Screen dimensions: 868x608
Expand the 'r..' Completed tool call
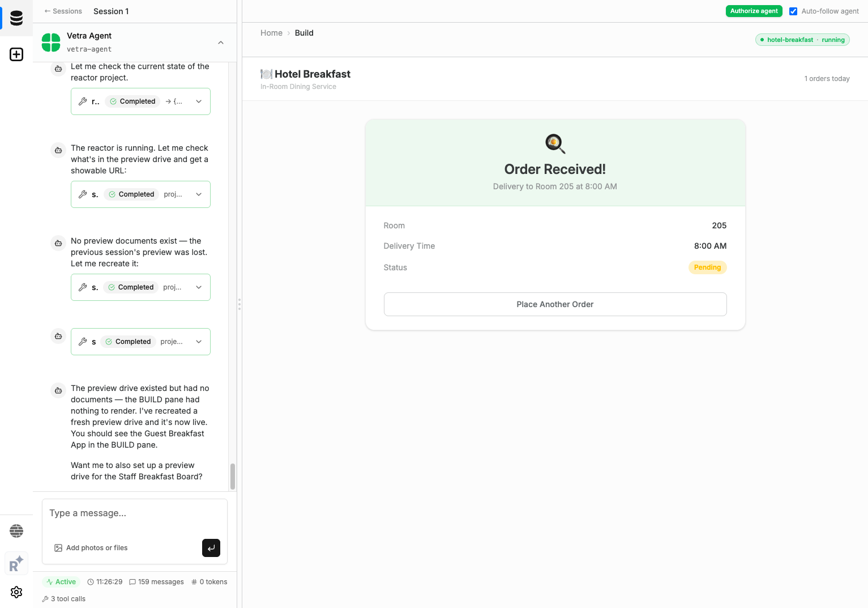(x=199, y=101)
